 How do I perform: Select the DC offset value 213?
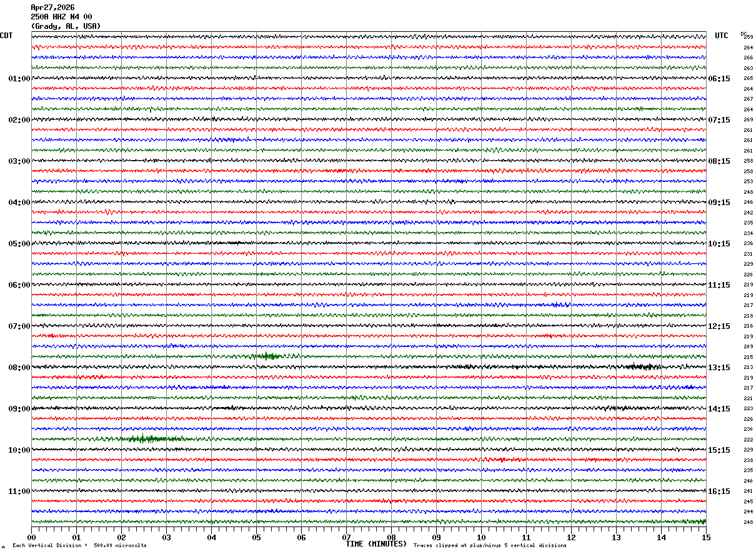coord(748,367)
